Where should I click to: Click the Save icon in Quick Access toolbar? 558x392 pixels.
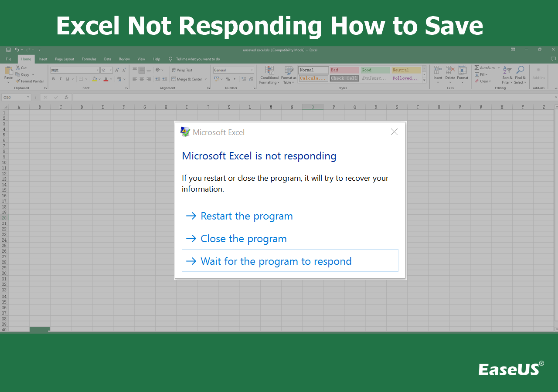click(x=8, y=50)
